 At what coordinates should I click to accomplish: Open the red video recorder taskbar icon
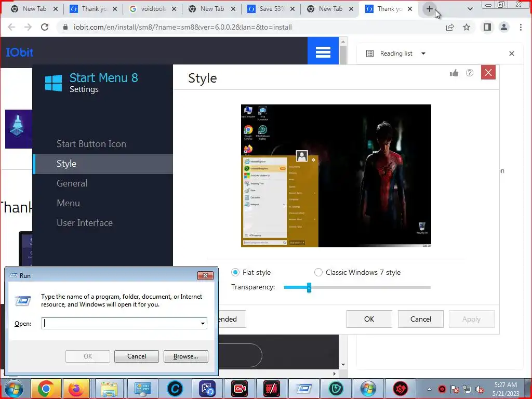click(239, 389)
